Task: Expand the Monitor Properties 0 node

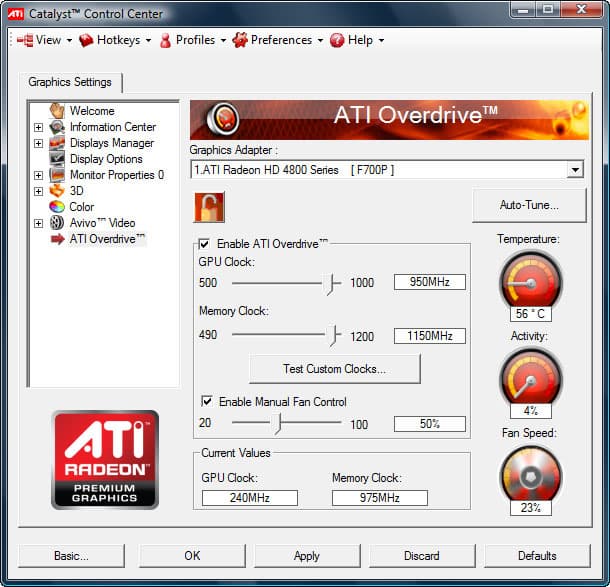Action: 38,175
